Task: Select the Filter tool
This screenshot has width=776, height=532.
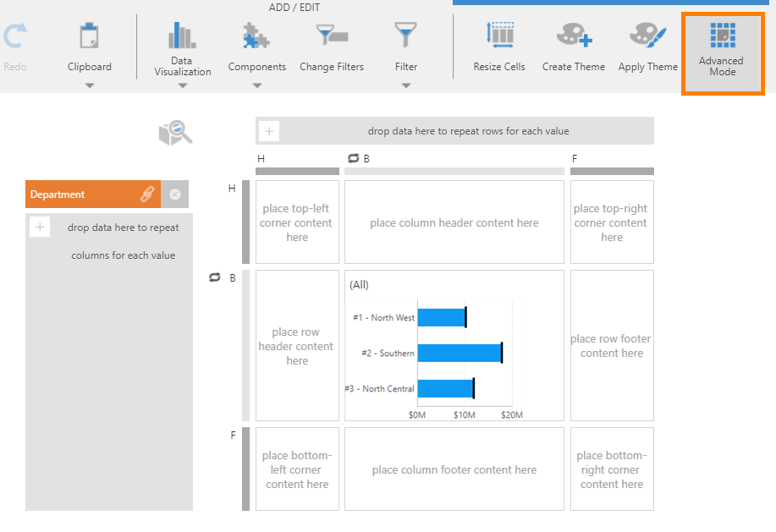Action: pos(405,36)
